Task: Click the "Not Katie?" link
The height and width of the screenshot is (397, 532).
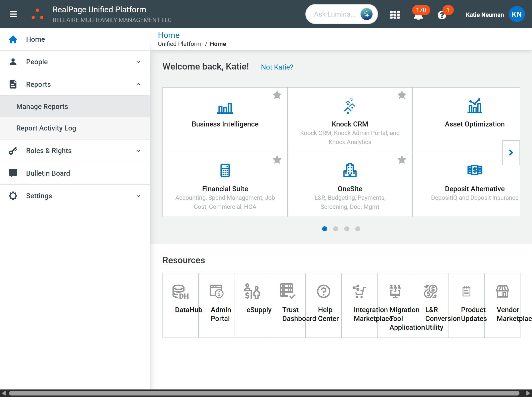Action: pyautogui.click(x=277, y=67)
